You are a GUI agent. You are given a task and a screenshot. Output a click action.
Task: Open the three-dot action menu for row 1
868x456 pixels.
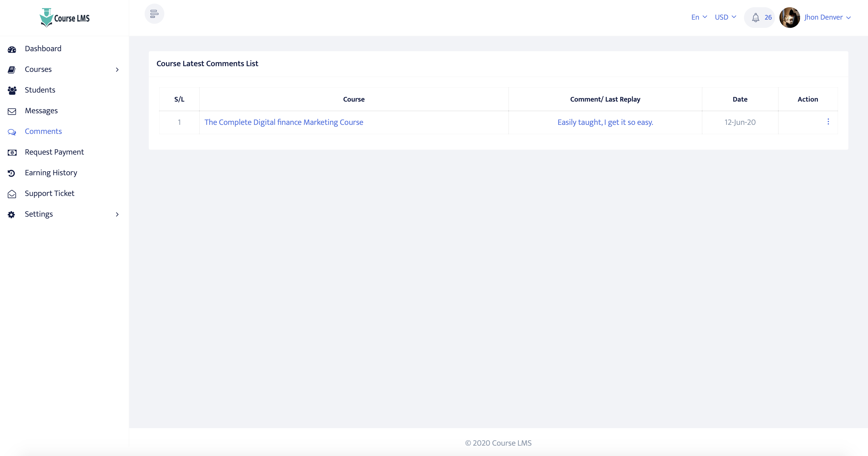(x=828, y=122)
